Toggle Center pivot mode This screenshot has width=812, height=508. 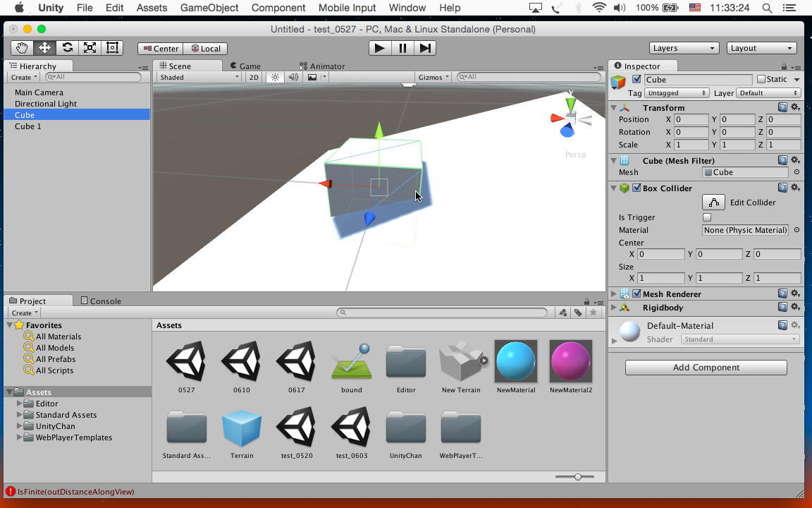(x=161, y=48)
